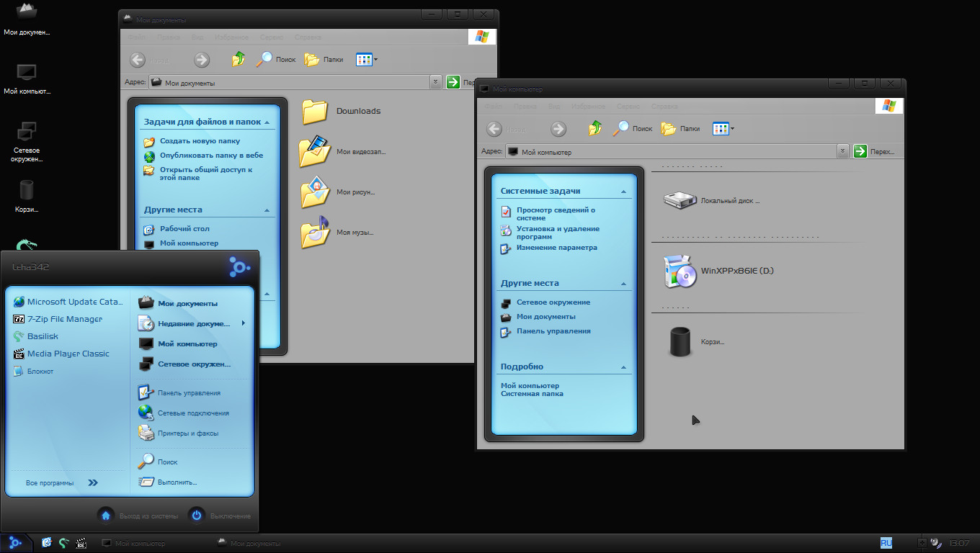Open Поиск in Мои документы window toolbar
Screen dimensions: 980x553
pyautogui.click(x=276, y=60)
